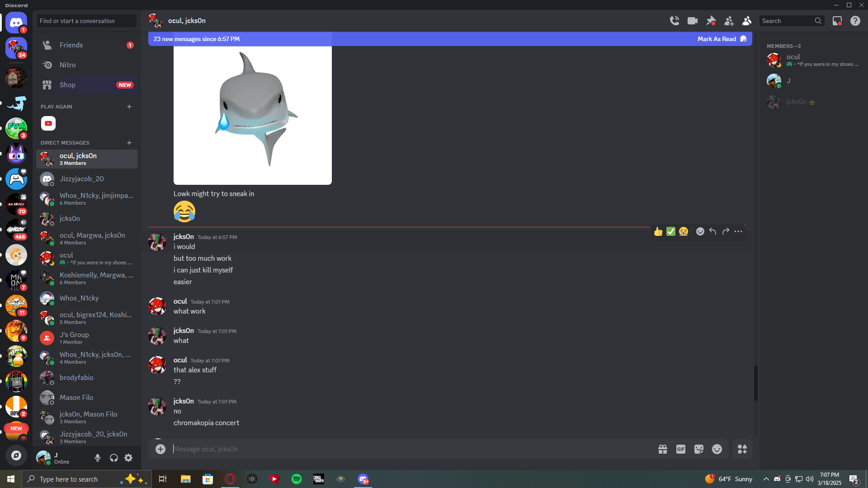Open Discord help
The height and width of the screenshot is (488, 868).
coord(855,21)
